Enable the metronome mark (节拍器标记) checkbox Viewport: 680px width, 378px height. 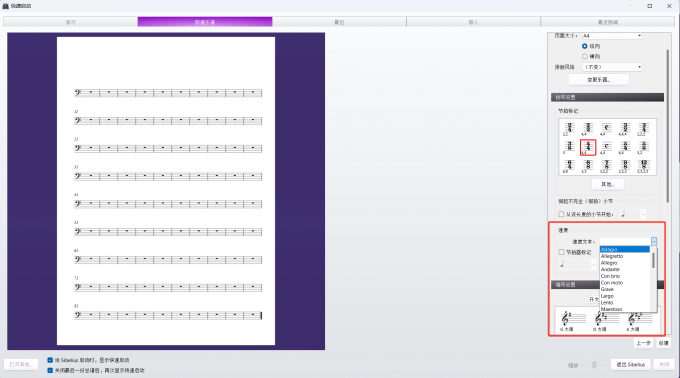point(561,252)
